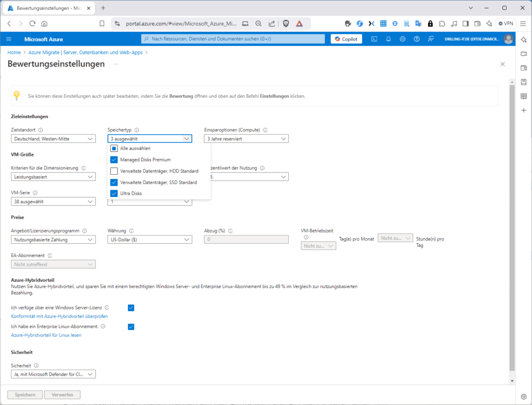Viewport: 532px width, 405px height.
Task: Uncheck Verwaltete Datenträger, SSD Standard
Action: coord(114,182)
